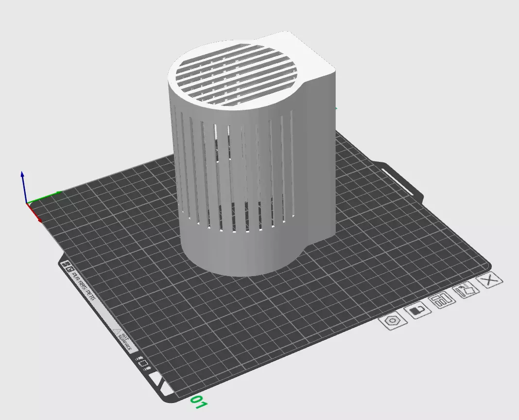Click the green plate number 01 label
Screen dimensions: 519x420
[x=199, y=402]
